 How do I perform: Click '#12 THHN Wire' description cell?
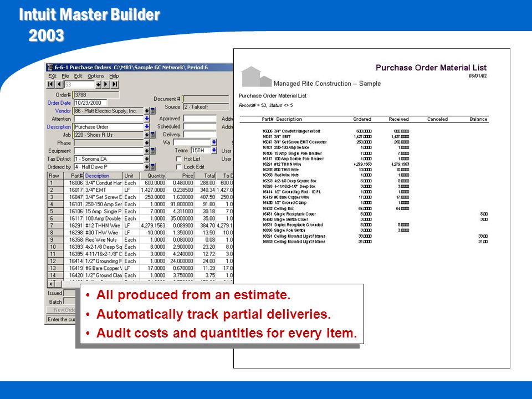point(103,226)
